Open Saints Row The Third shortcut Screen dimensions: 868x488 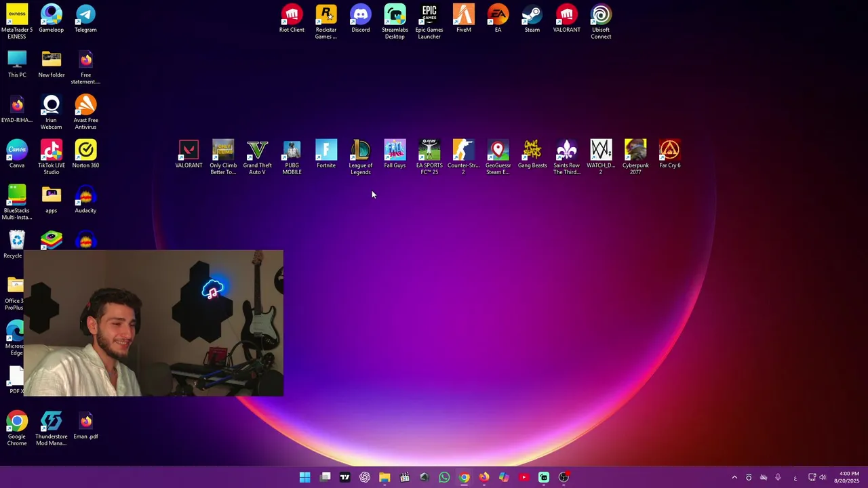click(566, 157)
